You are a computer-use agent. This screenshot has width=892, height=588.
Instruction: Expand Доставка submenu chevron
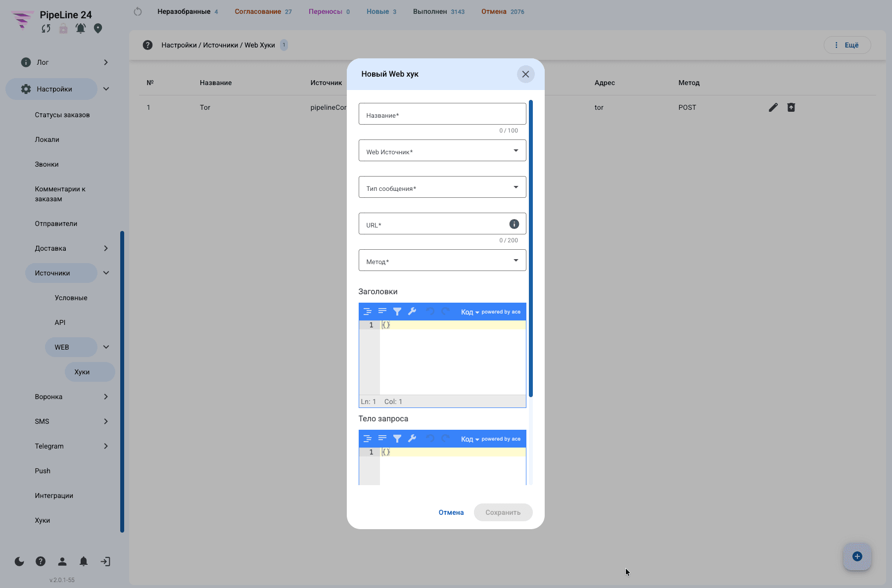point(106,248)
